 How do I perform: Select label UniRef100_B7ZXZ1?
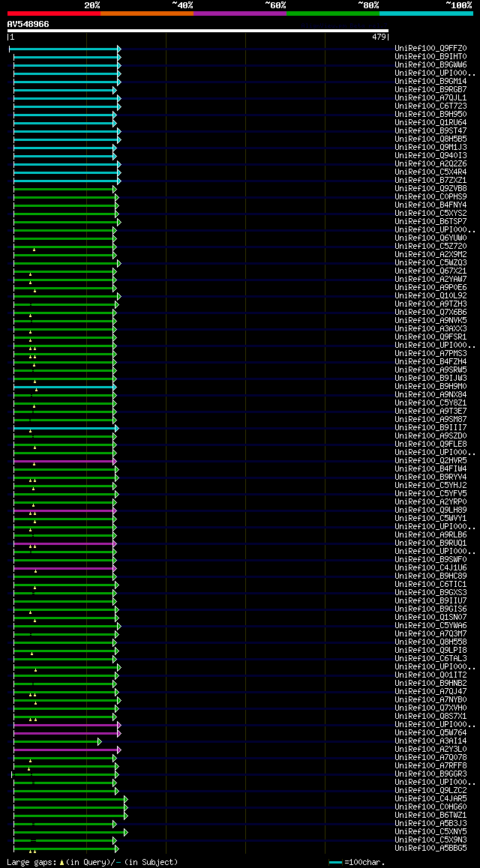(x=430, y=181)
